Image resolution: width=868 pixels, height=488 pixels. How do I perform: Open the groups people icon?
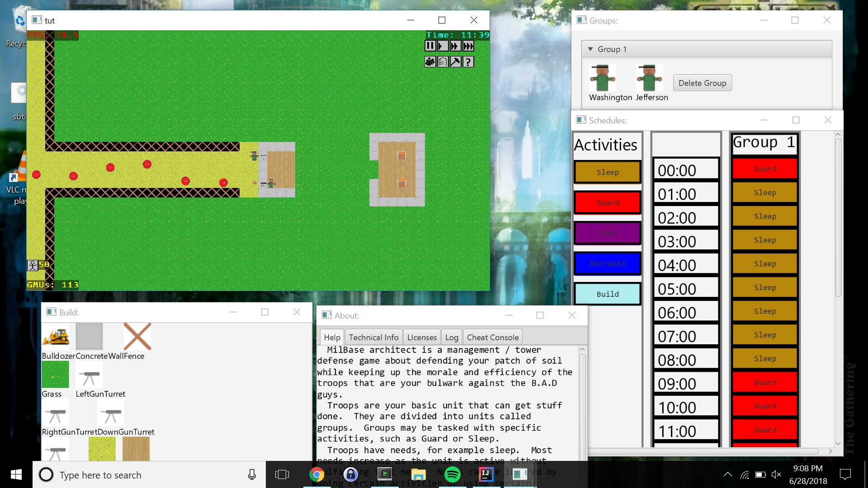coord(430,62)
